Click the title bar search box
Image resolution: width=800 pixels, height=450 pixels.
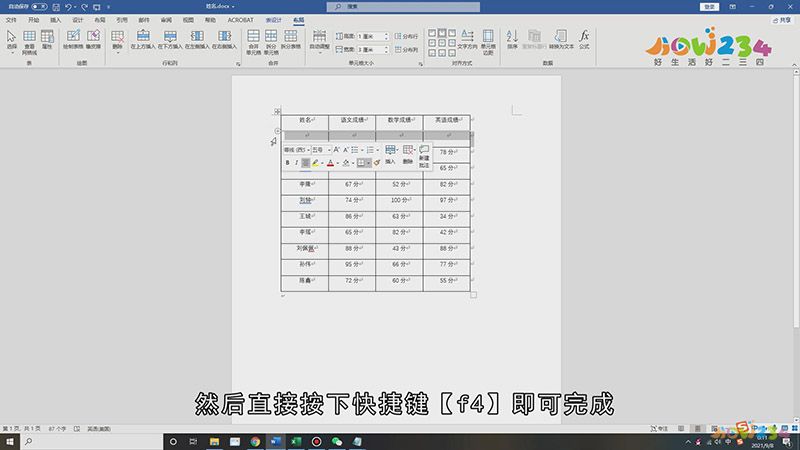[403, 7]
